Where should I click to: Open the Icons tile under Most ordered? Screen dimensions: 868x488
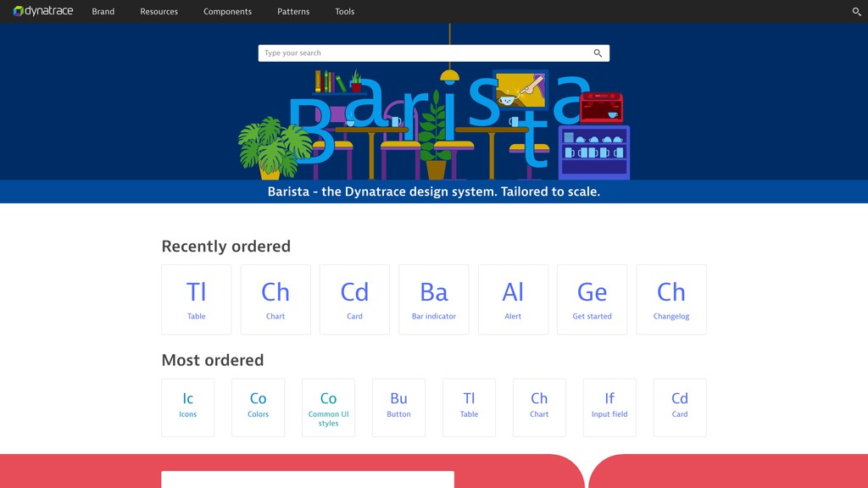187,408
